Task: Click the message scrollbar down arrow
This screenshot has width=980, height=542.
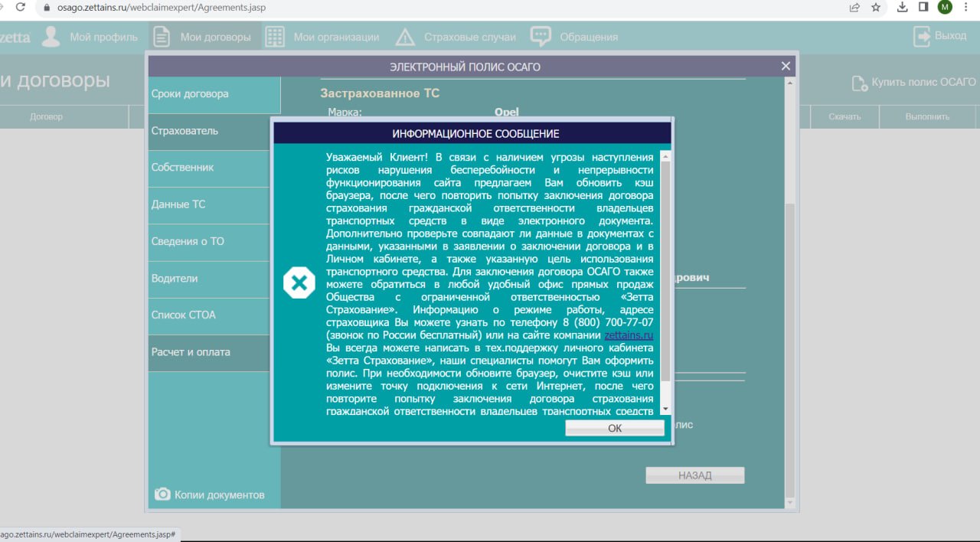Action: (x=665, y=410)
